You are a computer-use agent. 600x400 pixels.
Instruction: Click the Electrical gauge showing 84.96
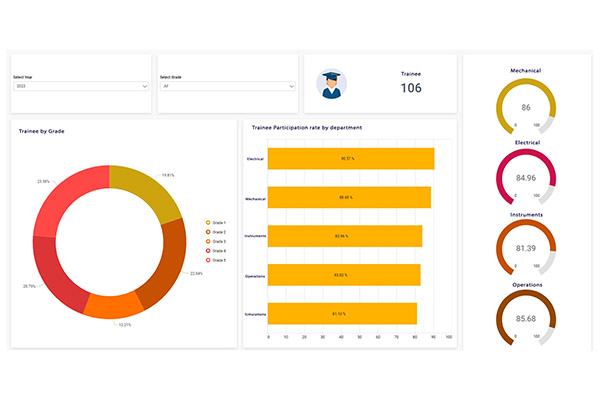click(526, 178)
